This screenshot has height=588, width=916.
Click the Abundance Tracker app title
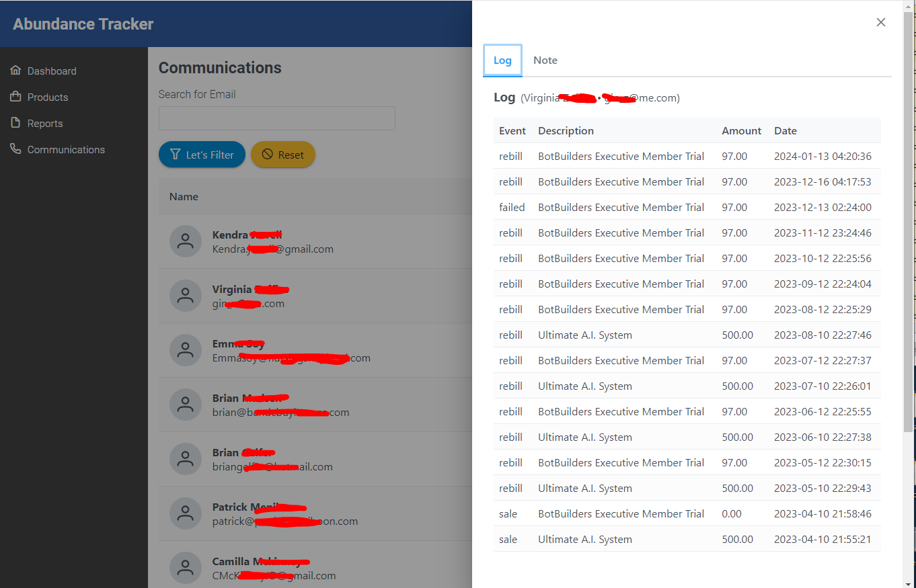tap(83, 24)
